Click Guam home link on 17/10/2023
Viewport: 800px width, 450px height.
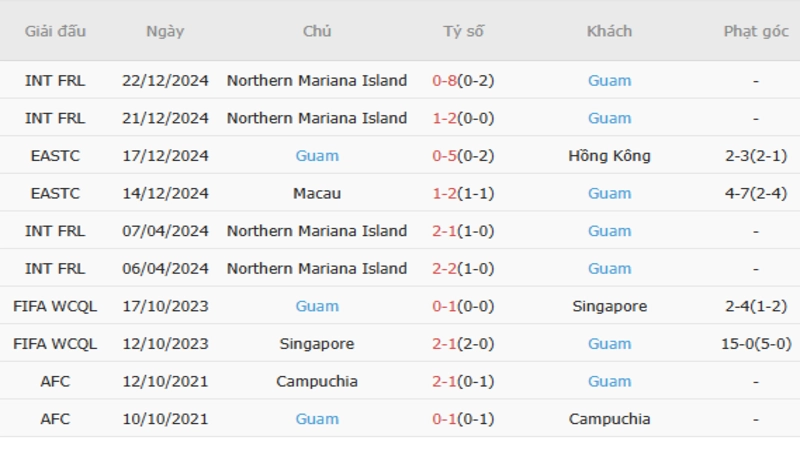[317, 306]
